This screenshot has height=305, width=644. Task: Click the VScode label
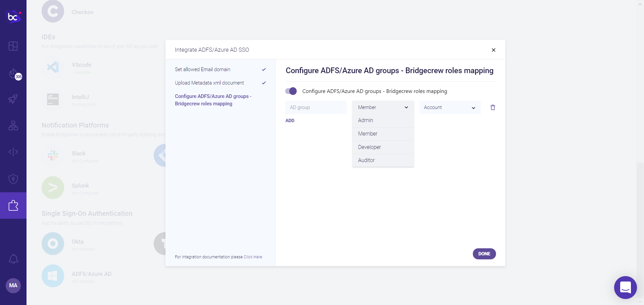(82, 65)
